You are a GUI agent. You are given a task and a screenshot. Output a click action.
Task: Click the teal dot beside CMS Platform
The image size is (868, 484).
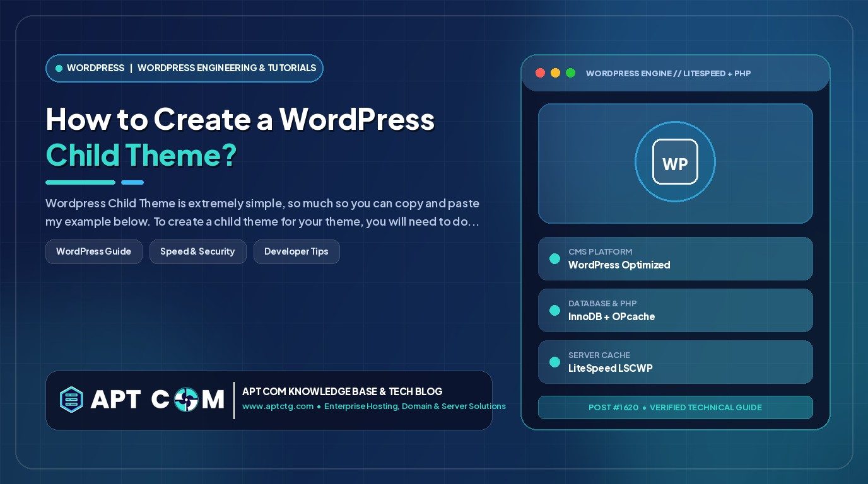coord(554,258)
